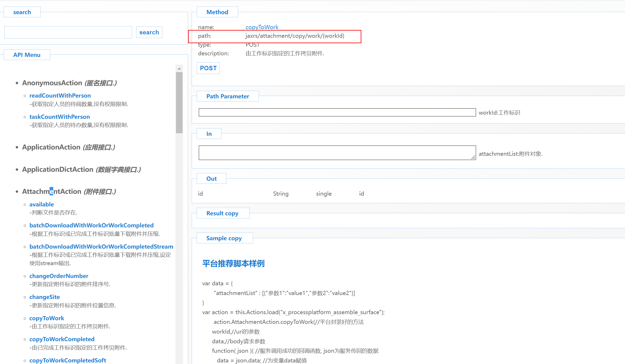
Task: Open the copyToWorkCompleted API link
Action: [62, 339]
